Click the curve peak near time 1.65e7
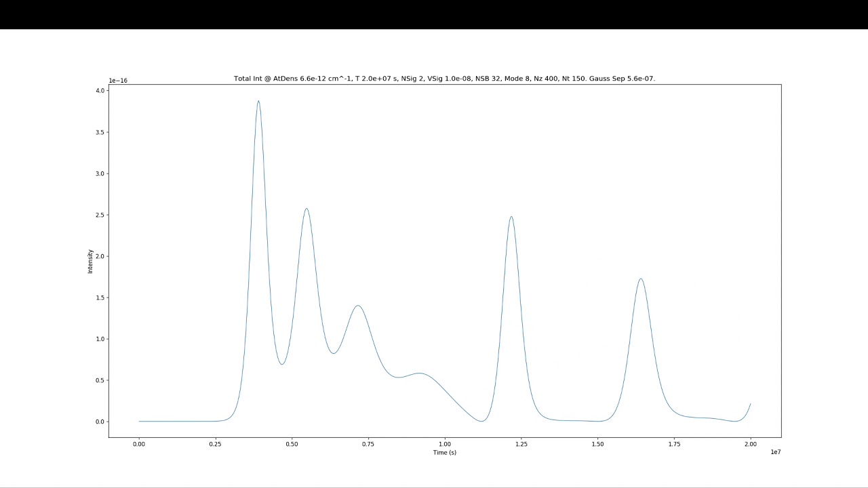Image resolution: width=868 pixels, height=488 pixels. pyautogui.click(x=640, y=279)
